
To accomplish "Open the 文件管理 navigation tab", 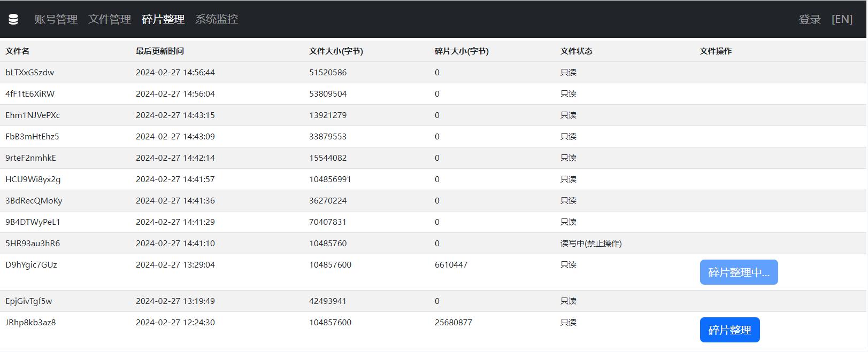I will 110,19.
